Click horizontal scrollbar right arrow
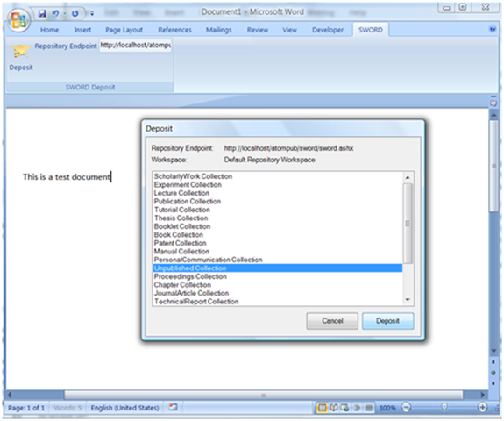 click(x=482, y=395)
